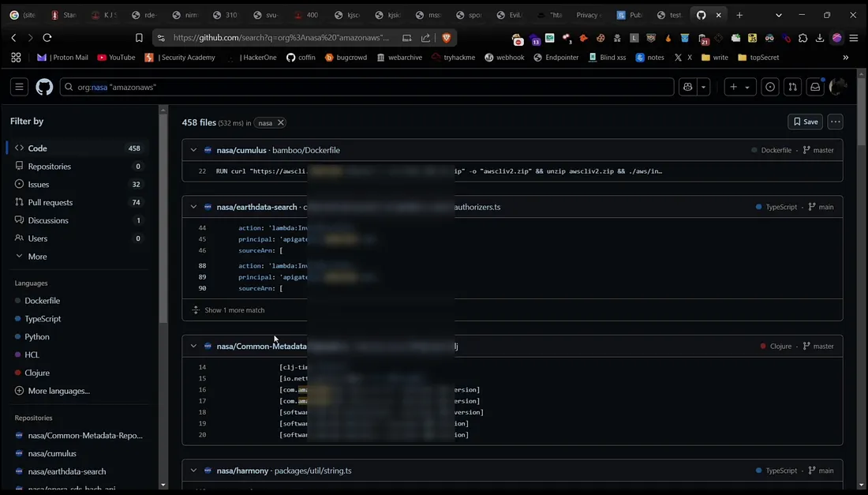Open the notifications inbox icon
The width and height of the screenshot is (868, 495).
815,87
